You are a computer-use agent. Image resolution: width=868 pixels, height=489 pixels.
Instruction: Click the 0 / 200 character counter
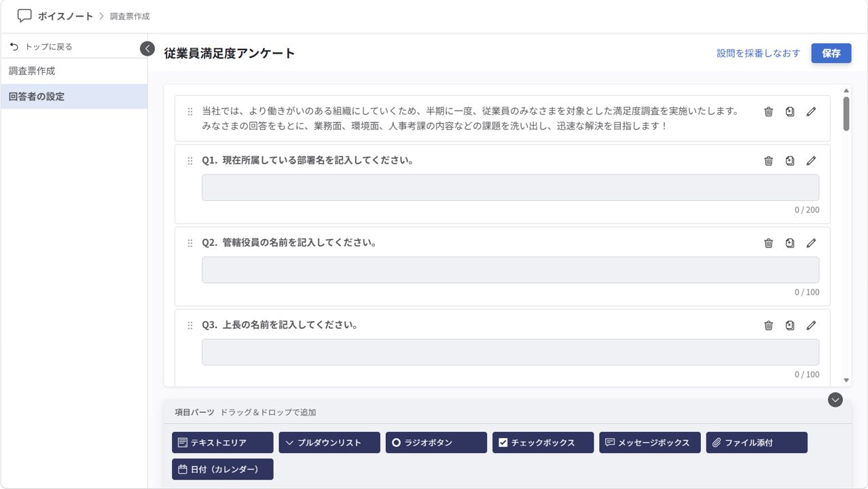click(x=807, y=210)
